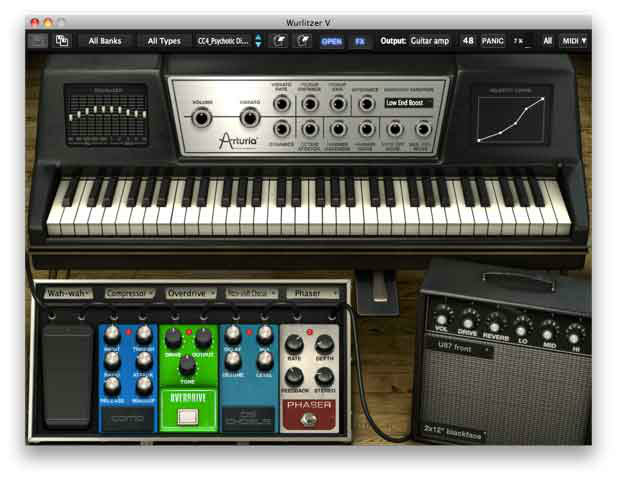Screen dimensions: 617x480
Task: Open the fourth effect slot (chorus pedal) dropdown
Action: click(251, 293)
